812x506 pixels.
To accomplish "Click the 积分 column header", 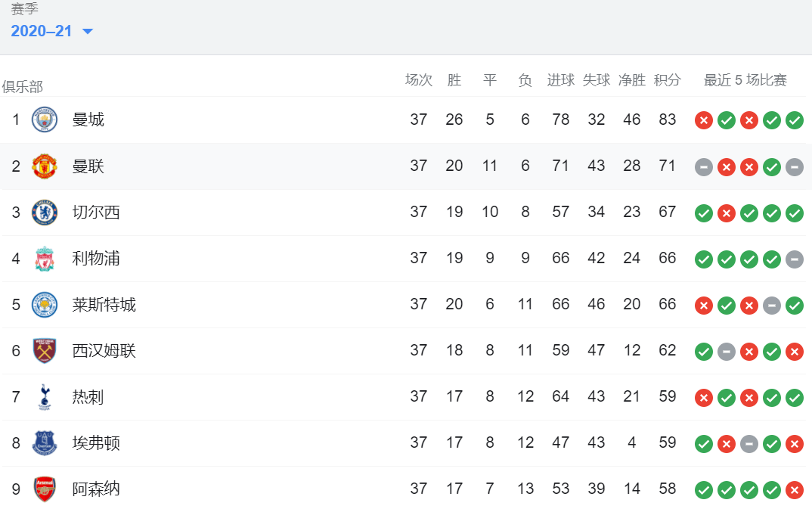I will (667, 80).
